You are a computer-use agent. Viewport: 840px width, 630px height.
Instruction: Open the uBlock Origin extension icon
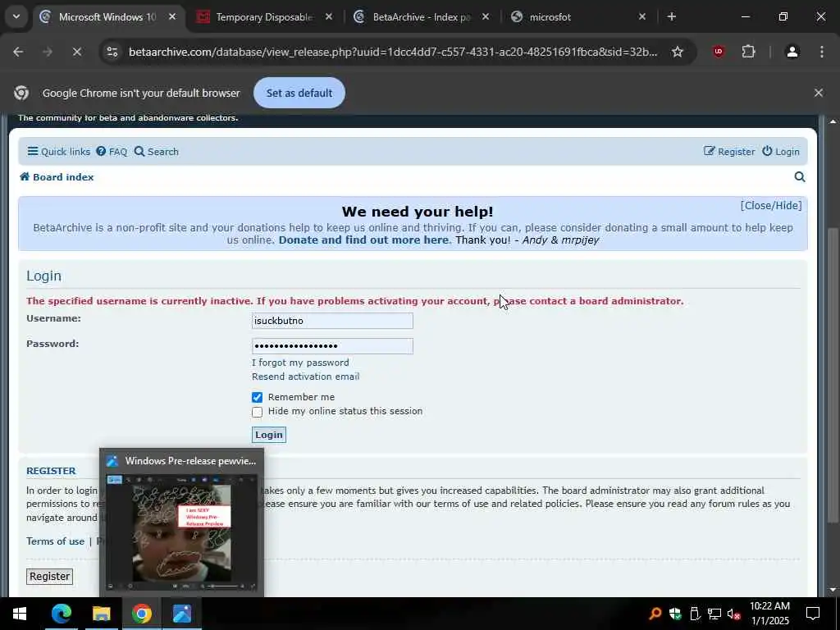click(719, 52)
